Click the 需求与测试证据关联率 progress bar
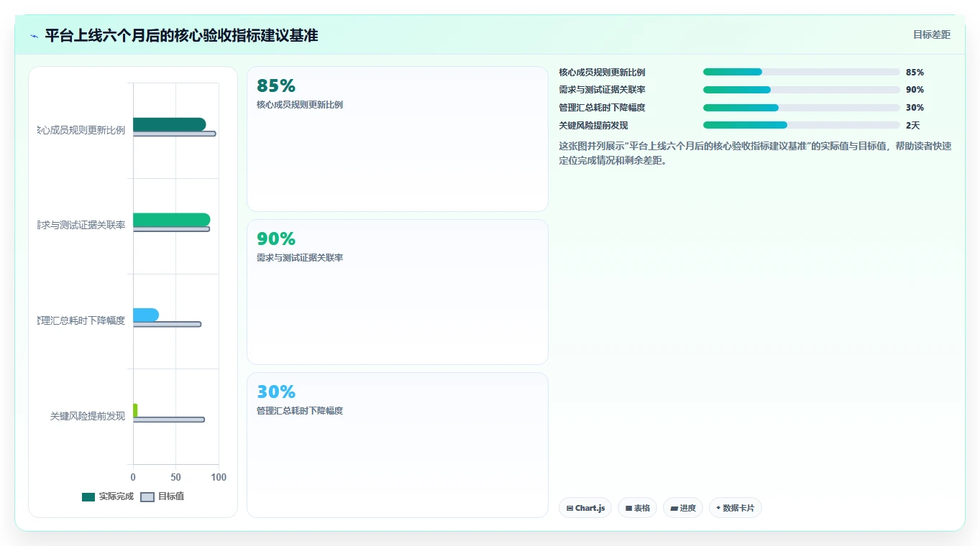Viewport: 980px width, 546px height. coord(802,90)
